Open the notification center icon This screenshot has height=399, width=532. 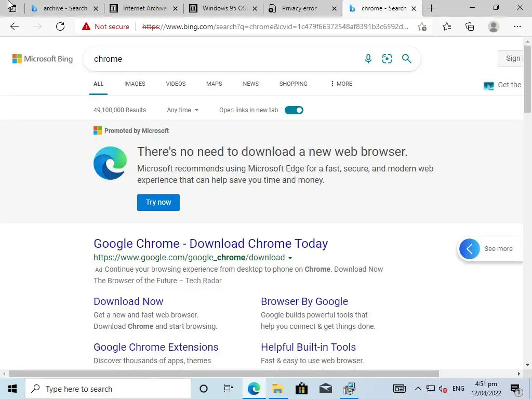pyautogui.click(x=515, y=389)
